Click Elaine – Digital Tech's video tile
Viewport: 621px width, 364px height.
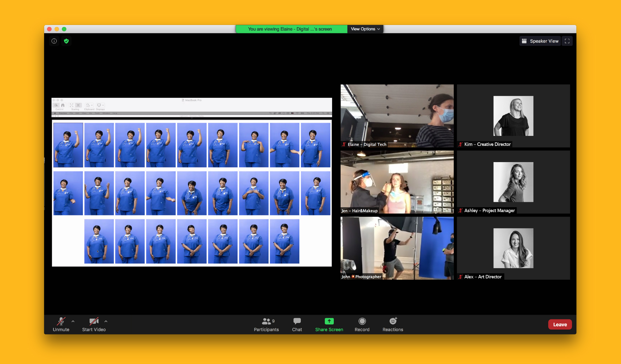pos(397,116)
